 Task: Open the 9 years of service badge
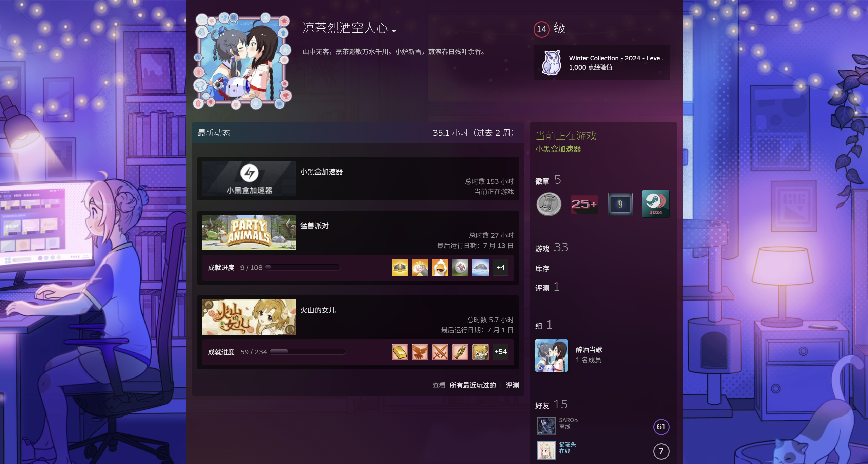(x=620, y=204)
